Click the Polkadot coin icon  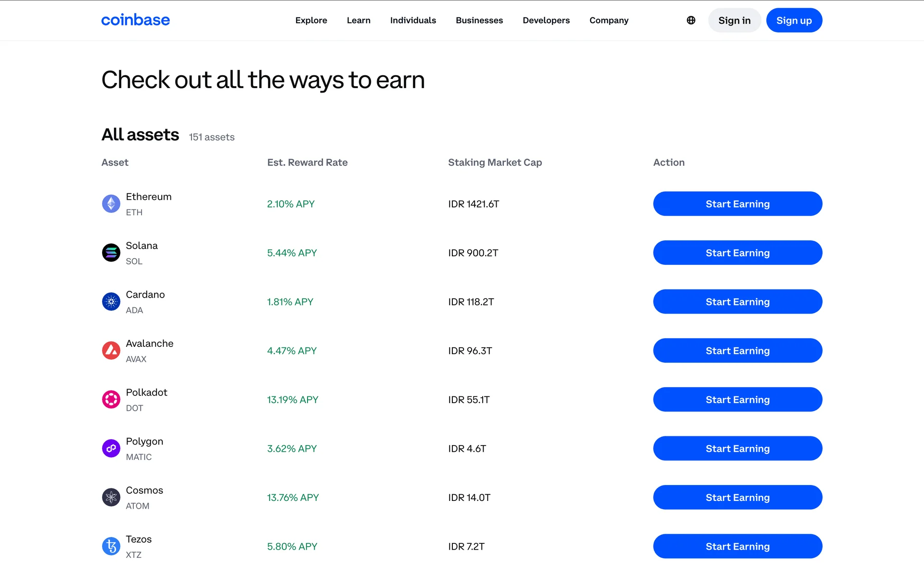point(111,400)
